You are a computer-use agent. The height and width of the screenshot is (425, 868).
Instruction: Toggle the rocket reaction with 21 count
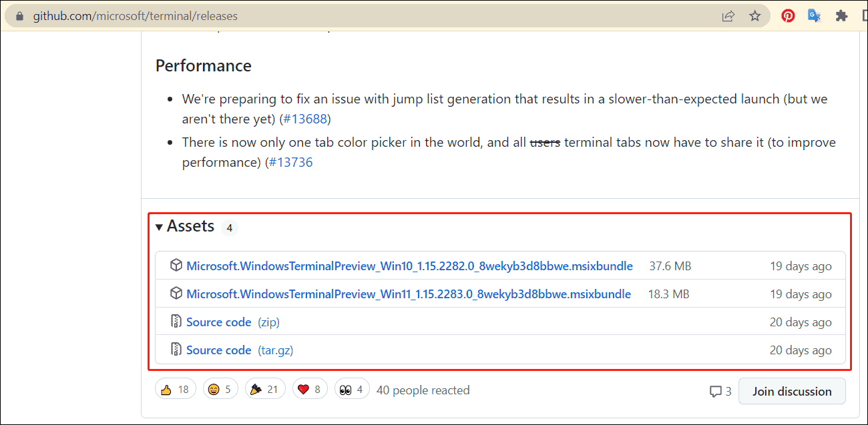point(265,390)
